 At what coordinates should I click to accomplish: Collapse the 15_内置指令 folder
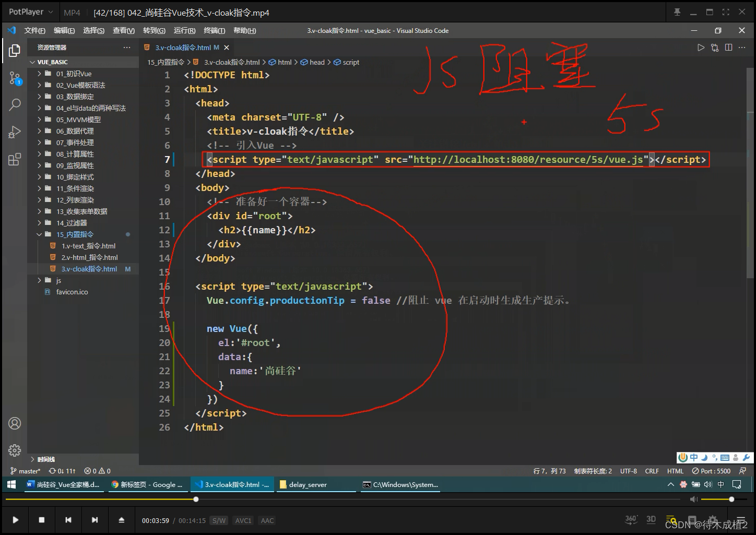[84, 234]
